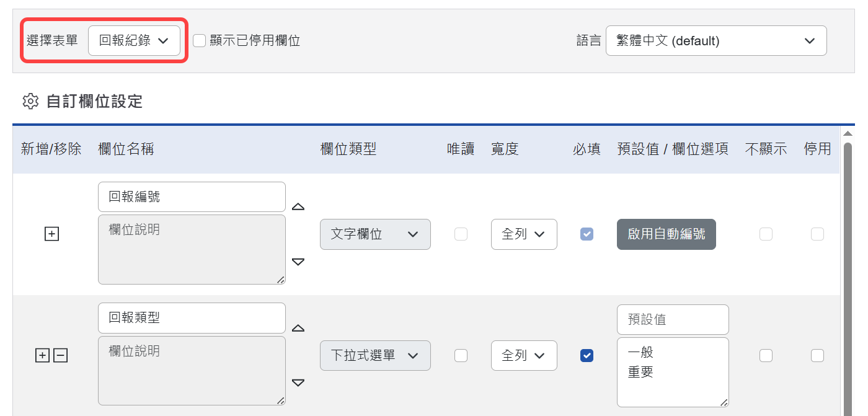
Task: Check 停用 for the 回報編號 field
Action: pyautogui.click(x=818, y=234)
